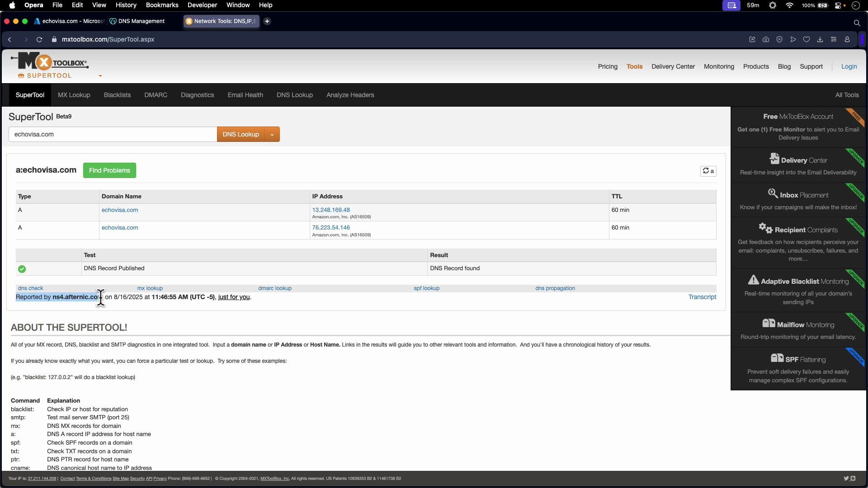Expand the DNS Lookup dropdown arrow
This screenshot has width=868, height=488.
pos(272,135)
